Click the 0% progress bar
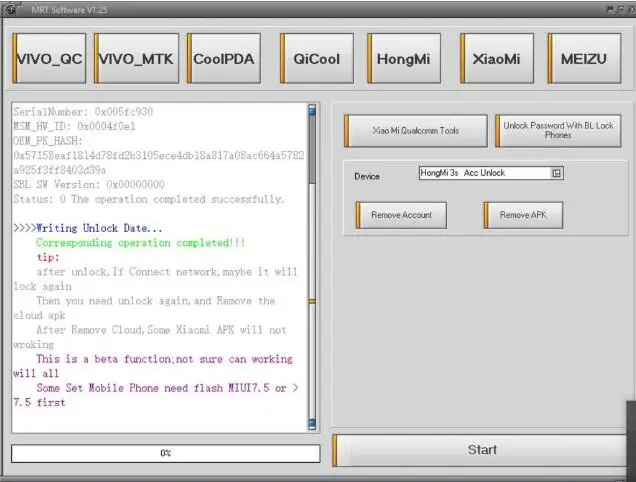 [x=165, y=453]
